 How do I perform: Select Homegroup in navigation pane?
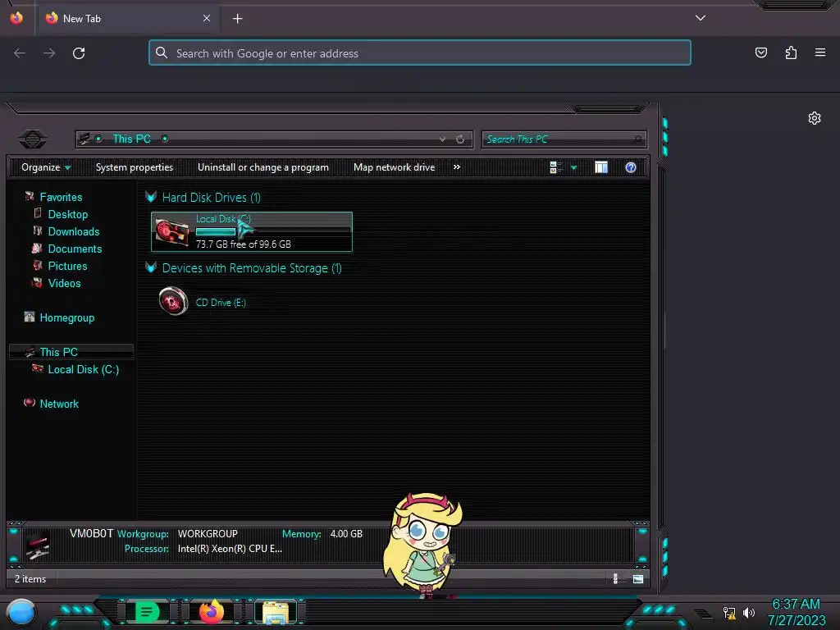(x=66, y=317)
